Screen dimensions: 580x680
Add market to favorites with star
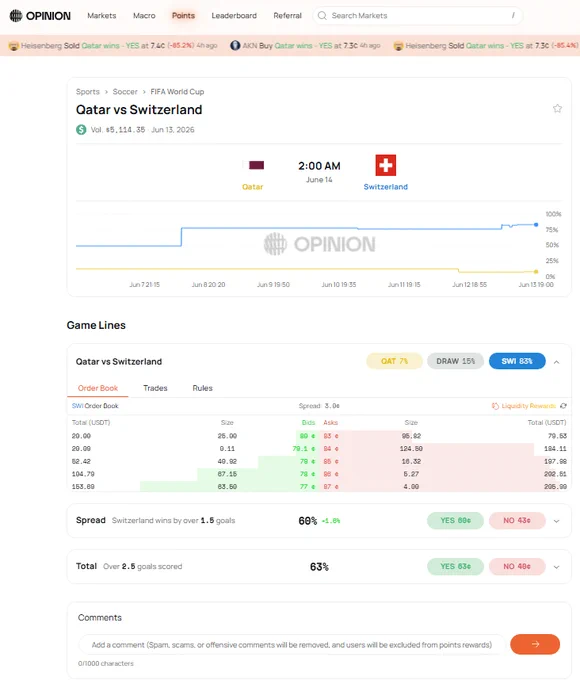tap(557, 108)
